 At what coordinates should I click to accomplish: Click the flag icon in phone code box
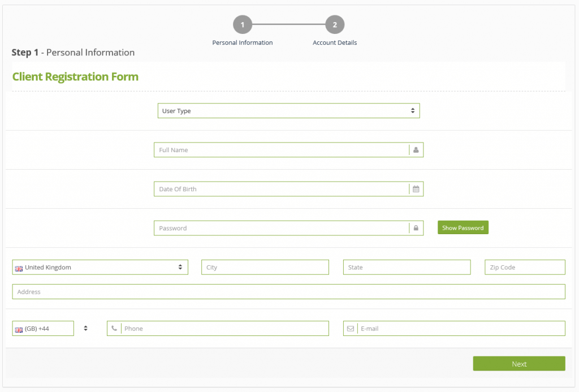(19, 329)
